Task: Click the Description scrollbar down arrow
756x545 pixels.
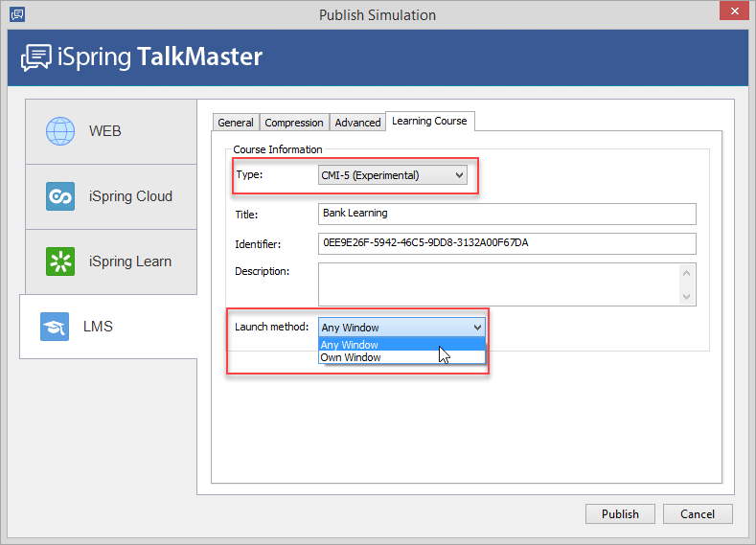Action: pos(686,297)
